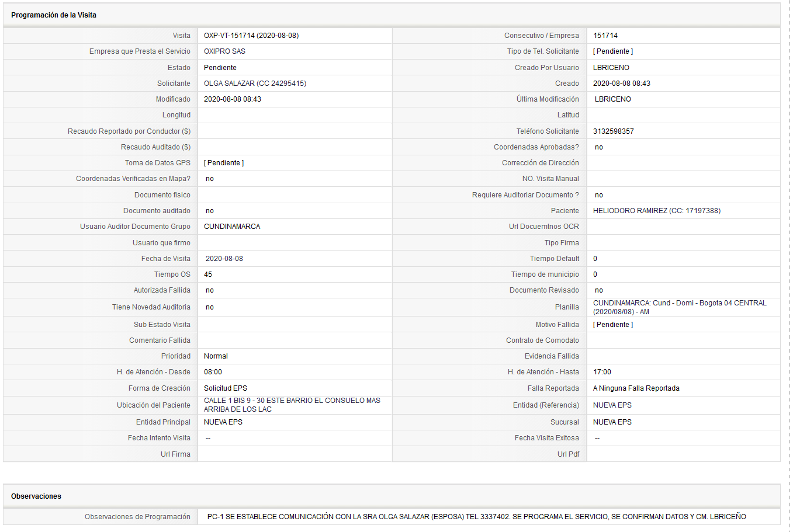Click Programación de la Visita header

[x=54, y=15]
